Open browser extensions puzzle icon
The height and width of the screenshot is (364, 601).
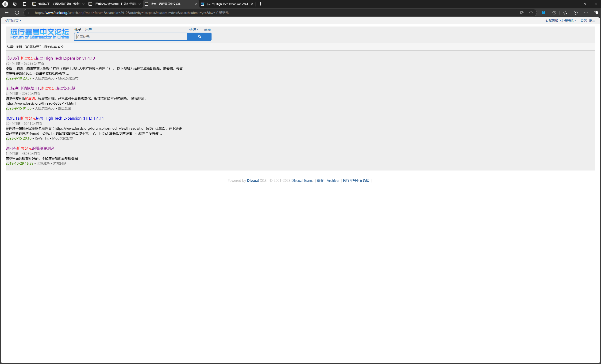[554, 13]
